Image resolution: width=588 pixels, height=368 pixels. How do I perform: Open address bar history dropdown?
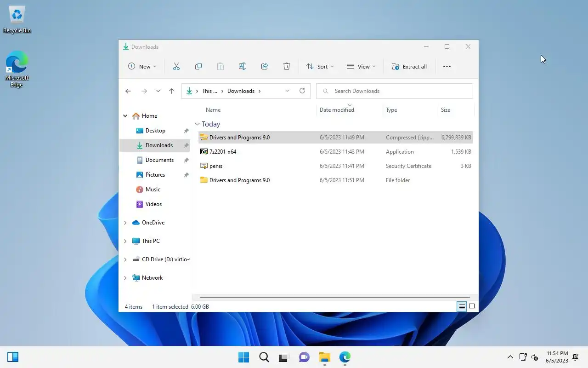pos(287,91)
